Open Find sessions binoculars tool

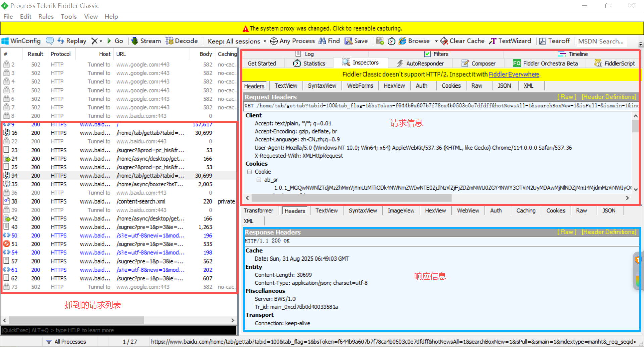point(329,41)
